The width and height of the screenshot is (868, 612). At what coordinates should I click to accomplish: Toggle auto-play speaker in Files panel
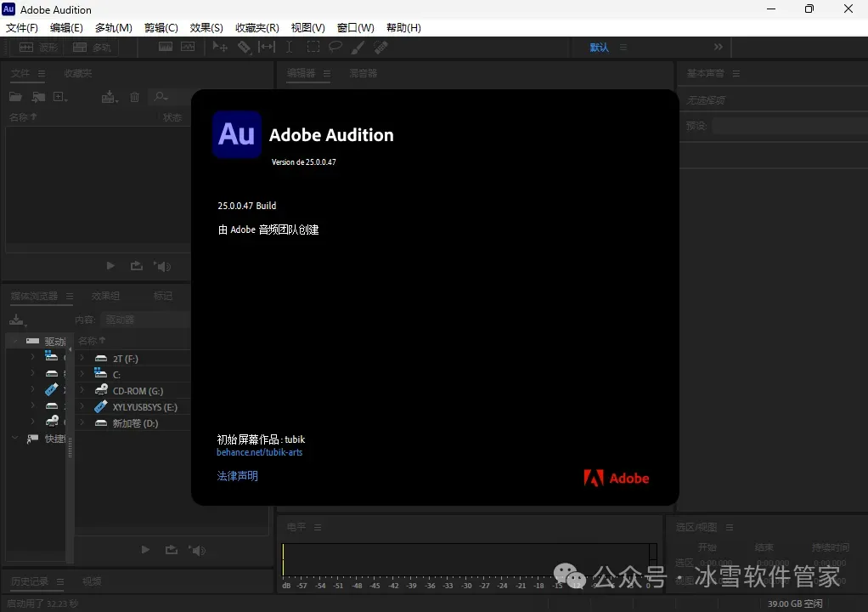pos(162,266)
